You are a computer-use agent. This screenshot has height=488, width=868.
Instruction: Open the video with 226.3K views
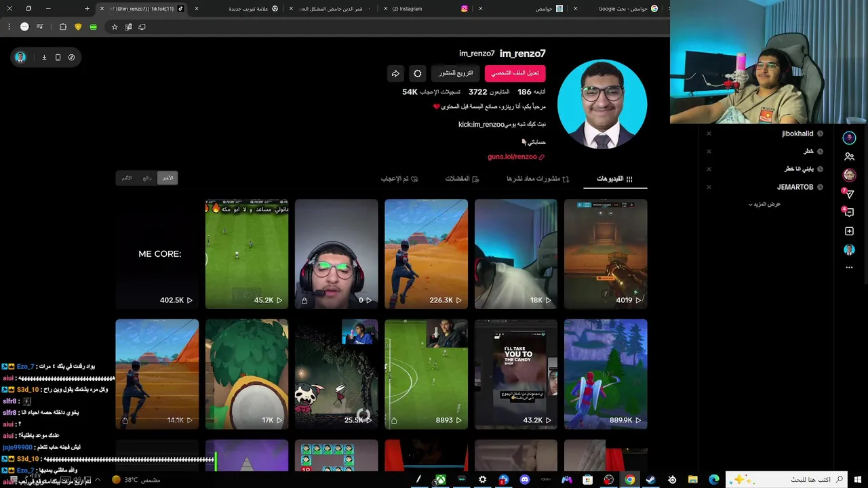(426, 254)
